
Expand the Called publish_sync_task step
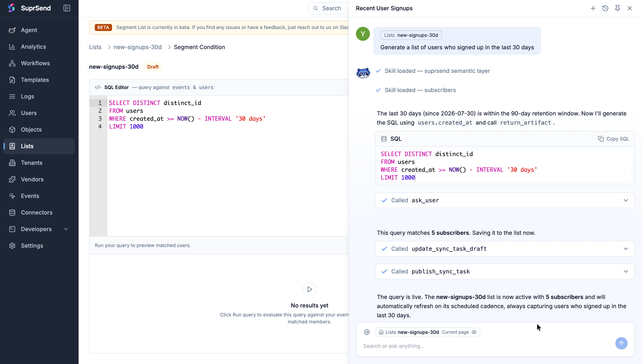[505, 271]
